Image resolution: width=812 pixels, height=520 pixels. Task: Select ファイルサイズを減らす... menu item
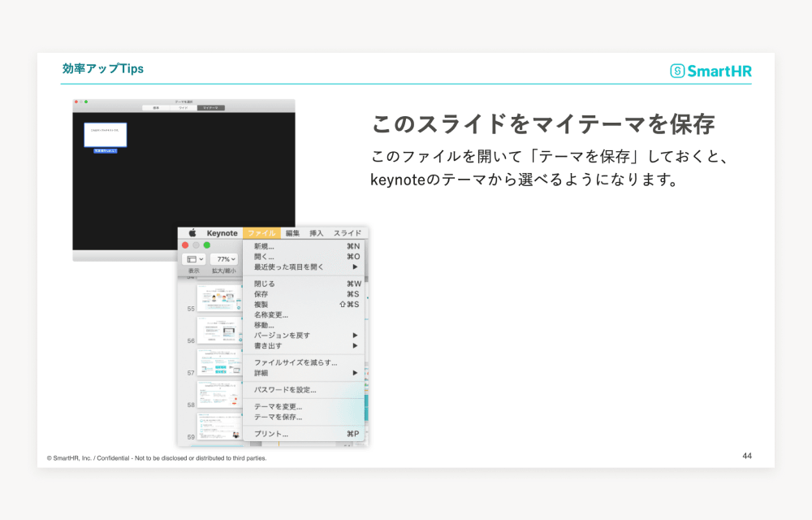[x=296, y=362]
